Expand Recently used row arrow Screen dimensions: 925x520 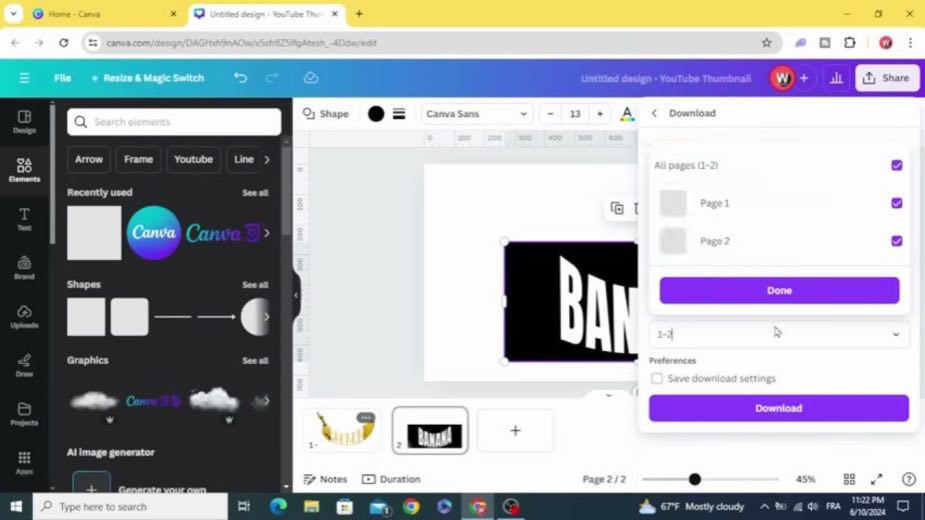[267, 233]
